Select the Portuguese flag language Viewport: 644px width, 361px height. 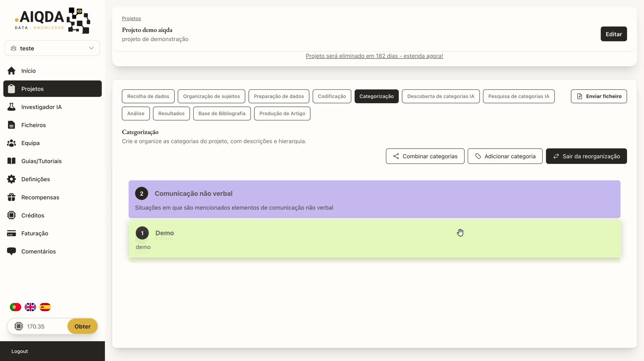pos(15,307)
